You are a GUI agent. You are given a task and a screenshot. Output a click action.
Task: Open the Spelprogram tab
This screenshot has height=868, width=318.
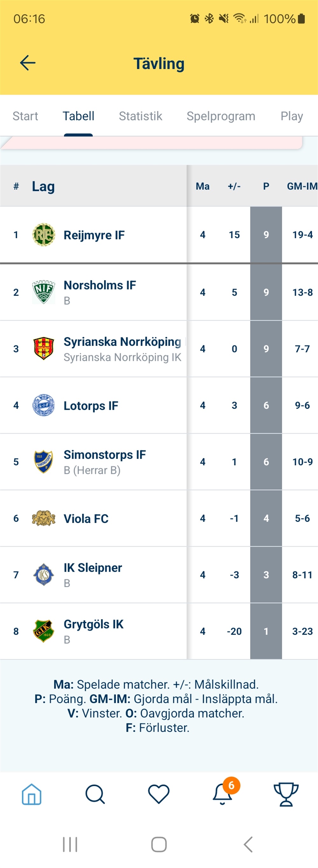pyautogui.click(x=221, y=116)
